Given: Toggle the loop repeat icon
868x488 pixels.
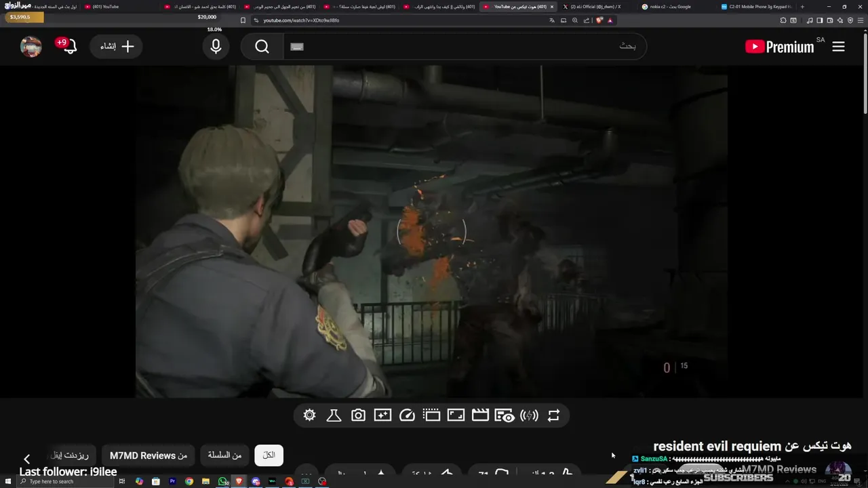Looking at the screenshot, I should coord(553,415).
